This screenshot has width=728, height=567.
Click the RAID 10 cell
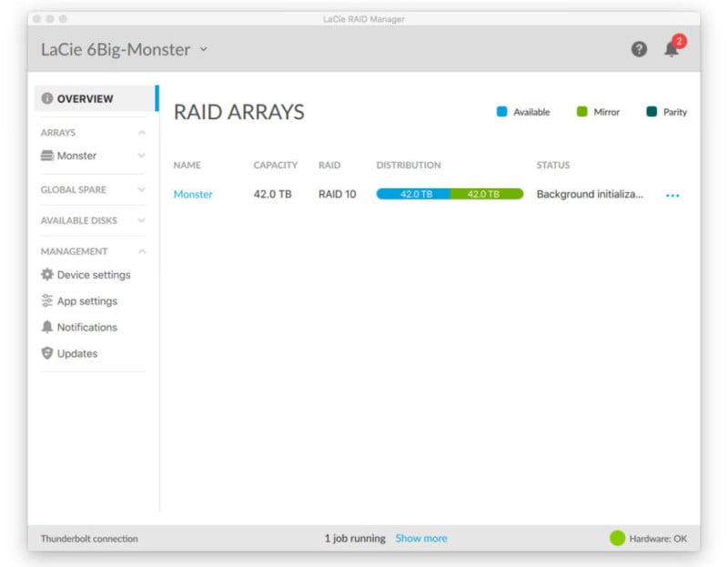337,194
